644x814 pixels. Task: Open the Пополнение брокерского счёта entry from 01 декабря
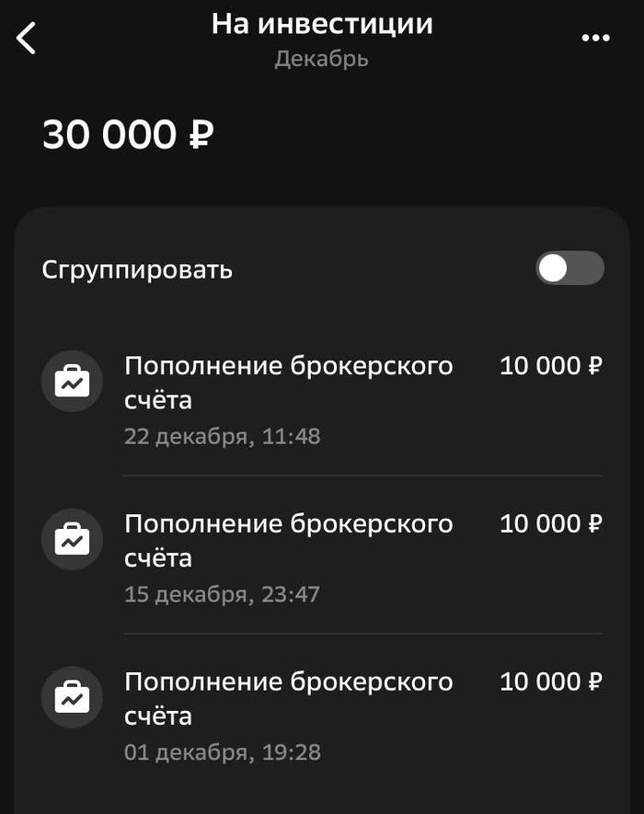(x=289, y=699)
